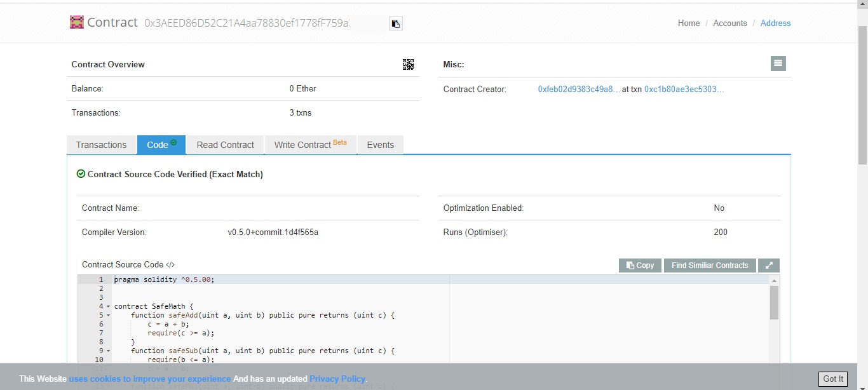This screenshot has width=868, height=390.
Task: Switch to the Transactions tab
Action: [101, 145]
